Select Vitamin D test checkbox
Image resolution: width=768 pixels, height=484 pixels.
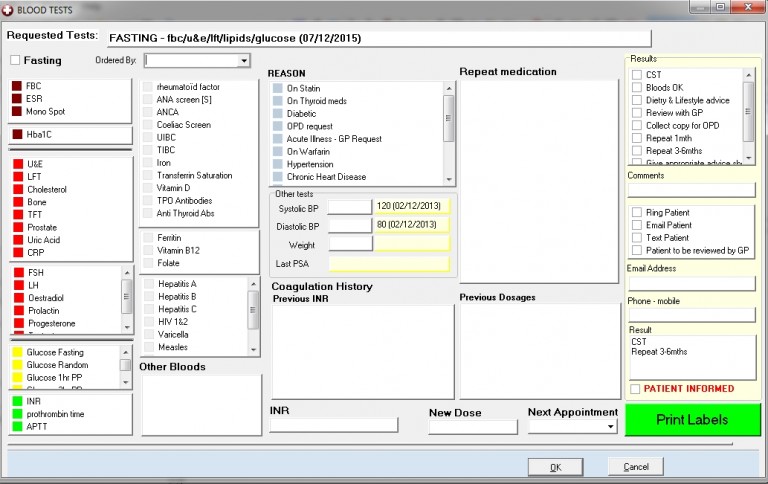tap(148, 188)
